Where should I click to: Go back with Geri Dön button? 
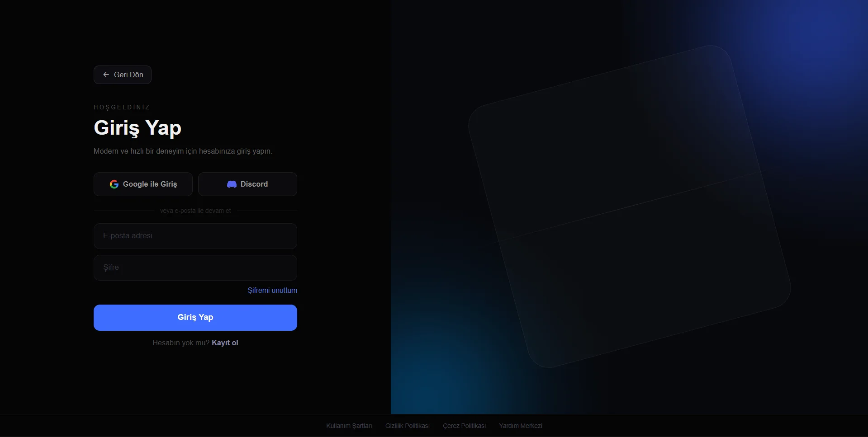(x=123, y=75)
